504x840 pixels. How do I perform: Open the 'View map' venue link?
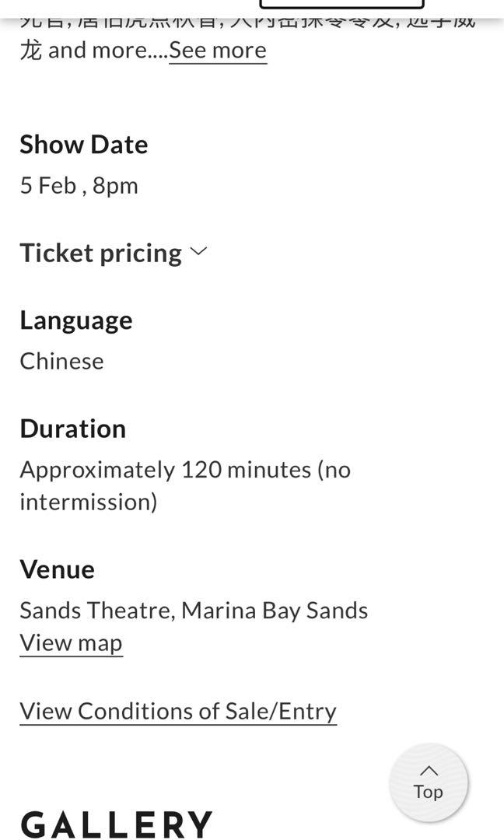tap(71, 643)
